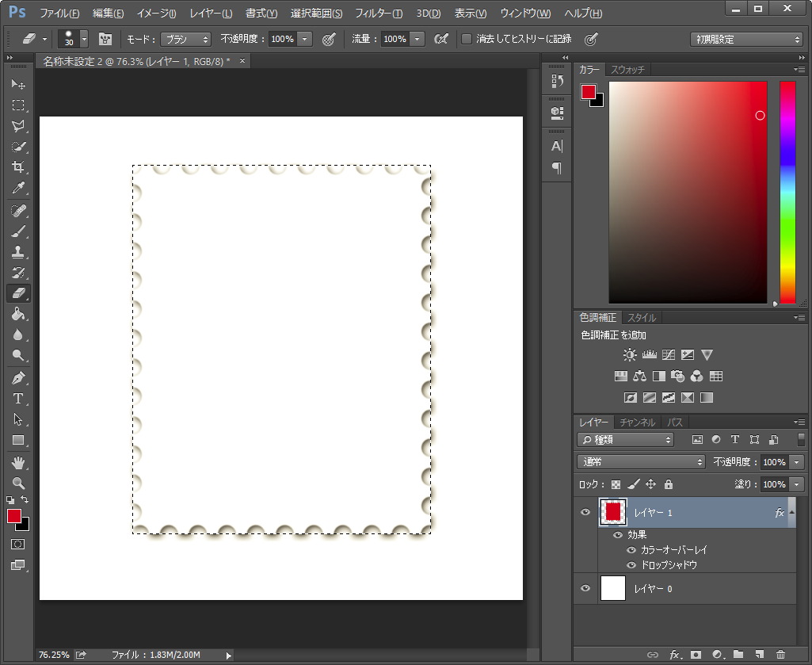812x665 pixels.
Task: Select the Clone Stamp tool
Action: tap(18, 252)
